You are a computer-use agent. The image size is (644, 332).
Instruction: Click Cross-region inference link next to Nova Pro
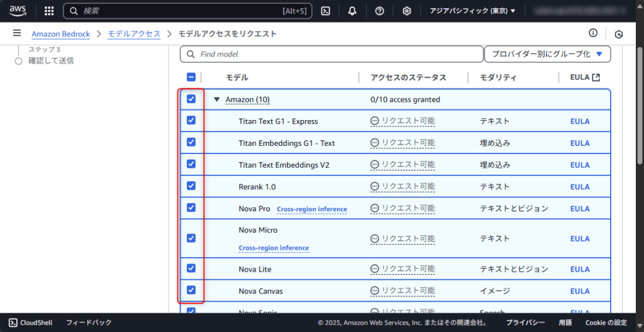pyautogui.click(x=312, y=209)
